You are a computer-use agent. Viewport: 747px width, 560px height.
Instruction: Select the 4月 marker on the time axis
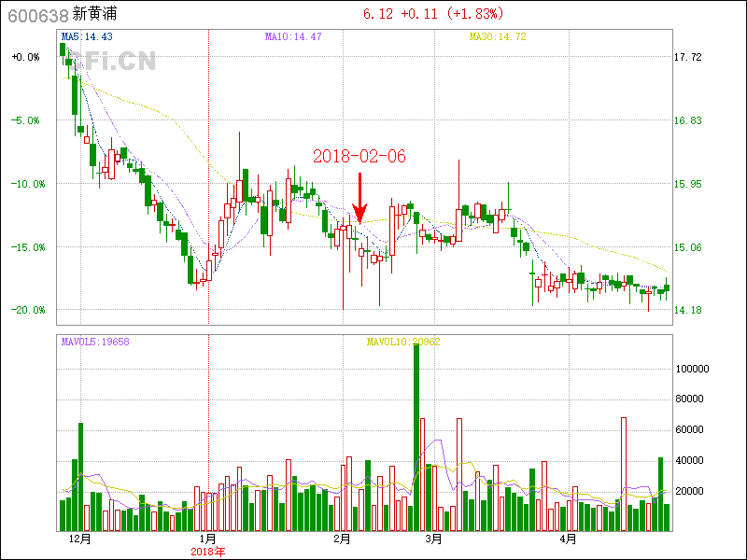click(568, 539)
